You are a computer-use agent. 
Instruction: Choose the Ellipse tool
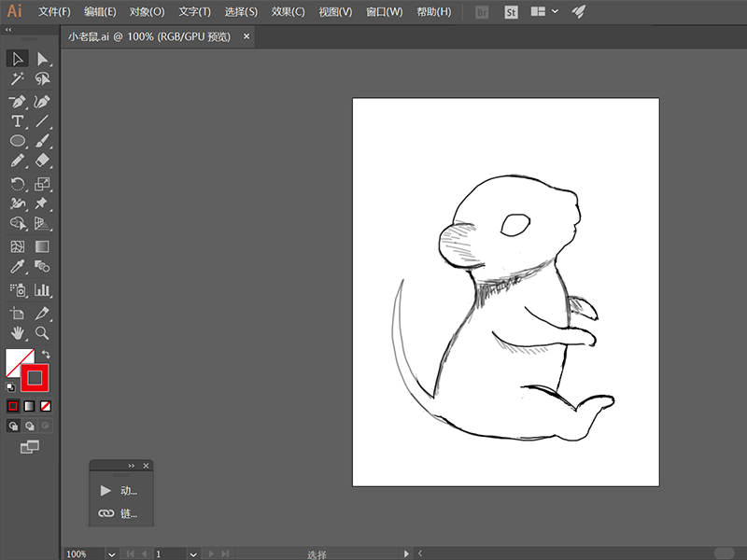[17, 141]
